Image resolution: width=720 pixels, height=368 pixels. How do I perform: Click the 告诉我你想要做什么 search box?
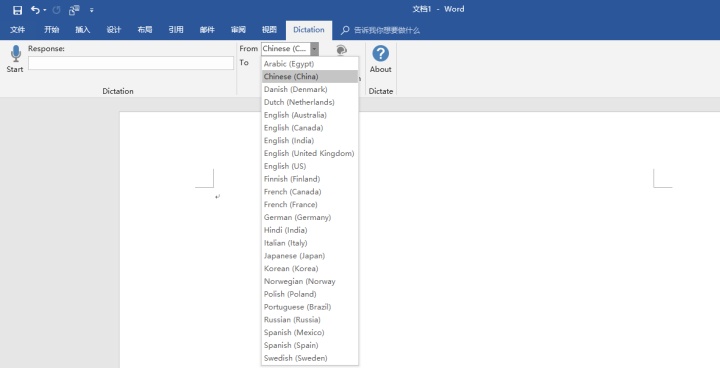(x=387, y=30)
